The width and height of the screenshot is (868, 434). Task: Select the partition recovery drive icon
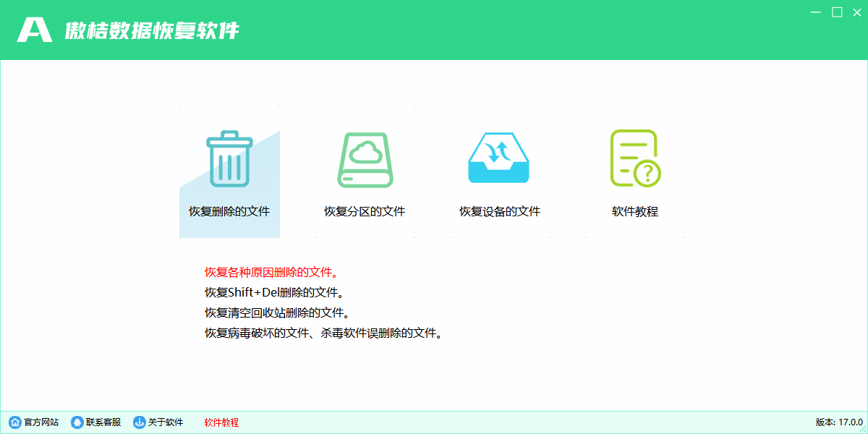(364, 159)
